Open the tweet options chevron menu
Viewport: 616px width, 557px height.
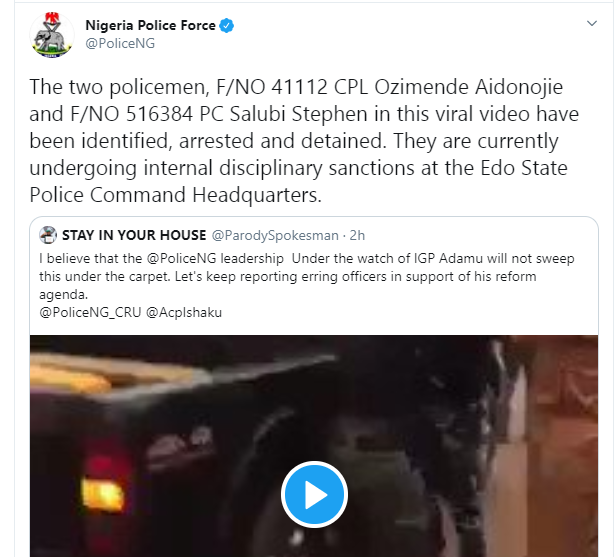592,24
